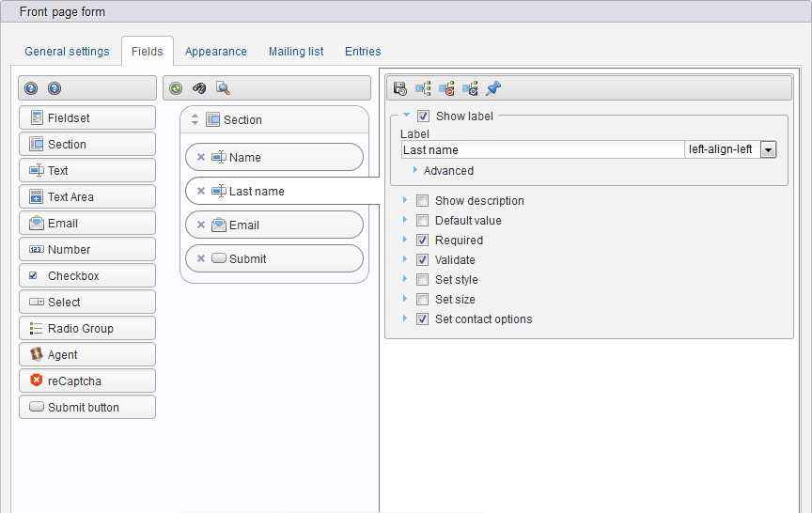Click the green refresh icon above form fields
The image size is (812, 513).
(x=176, y=88)
